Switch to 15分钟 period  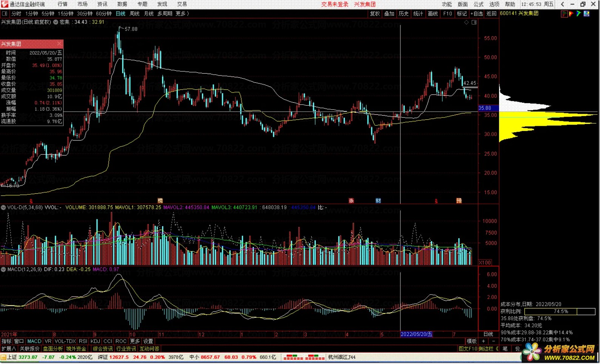click(66, 14)
